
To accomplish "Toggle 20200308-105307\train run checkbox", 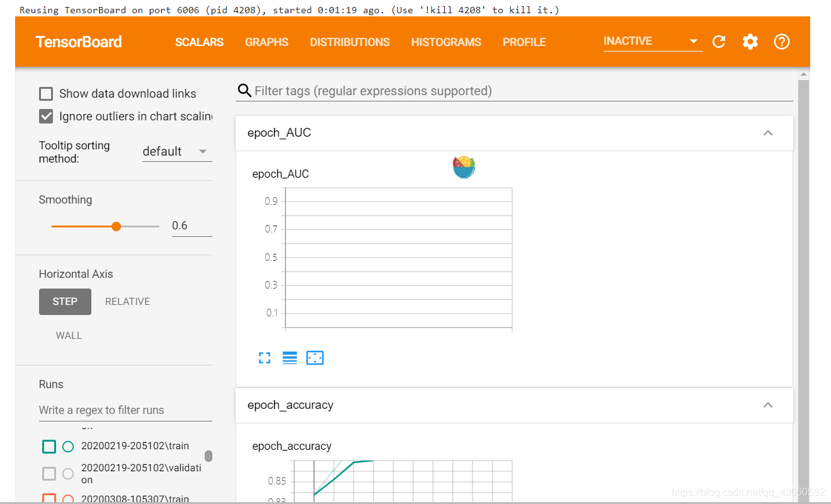I will click(49, 499).
